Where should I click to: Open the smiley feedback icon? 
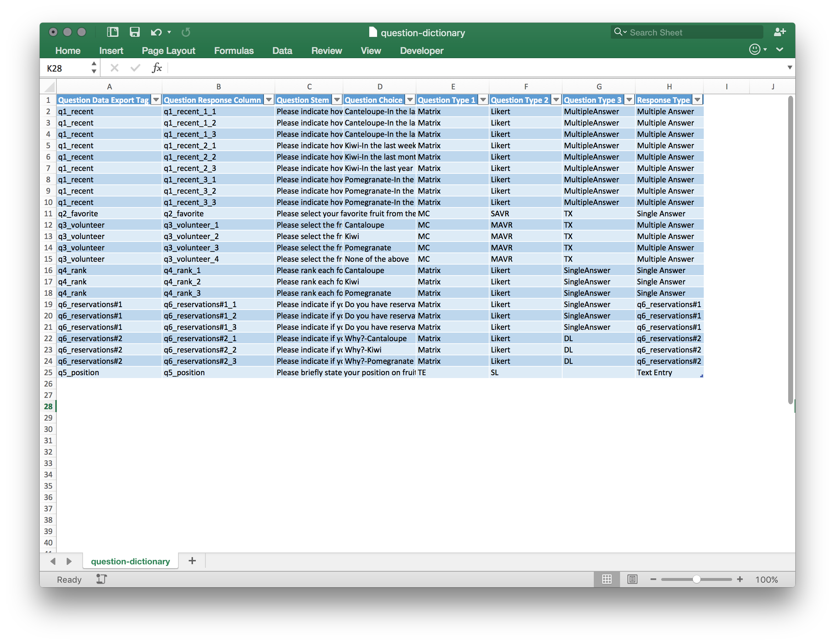(755, 50)
